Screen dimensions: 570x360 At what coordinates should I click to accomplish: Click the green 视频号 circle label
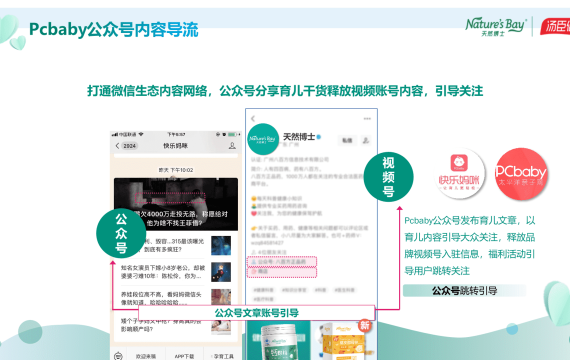click(389, 177)
